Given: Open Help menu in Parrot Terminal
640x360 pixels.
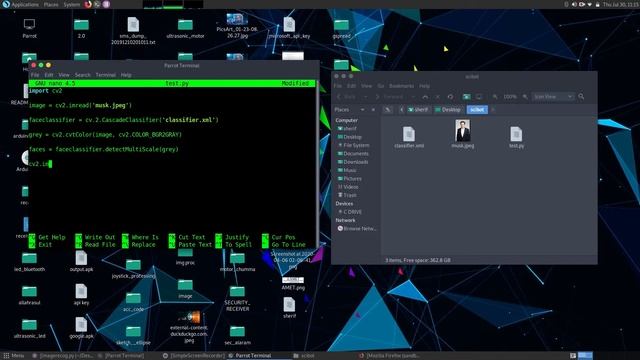Looking at the screenshot, I should coord(126,75).
